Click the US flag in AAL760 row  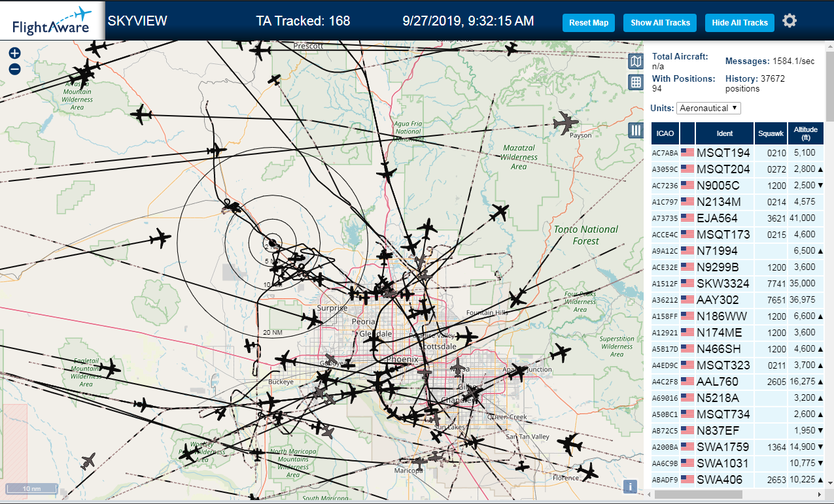point(687,381)
